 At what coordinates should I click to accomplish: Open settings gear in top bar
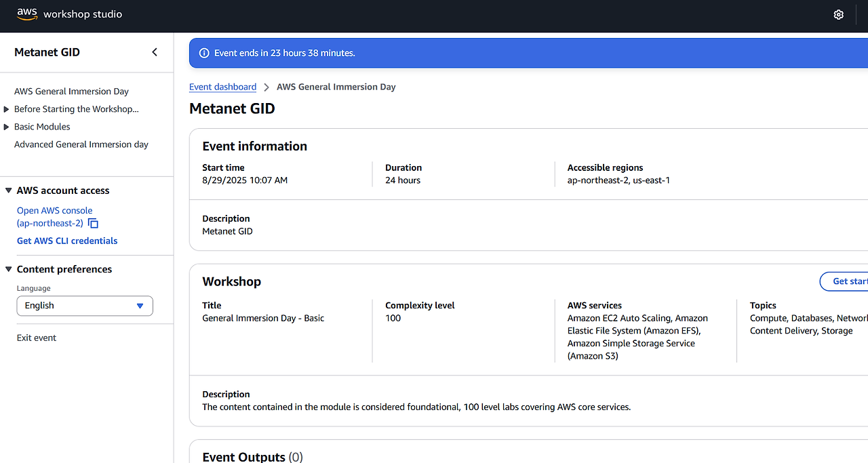(x=839, y=14)
